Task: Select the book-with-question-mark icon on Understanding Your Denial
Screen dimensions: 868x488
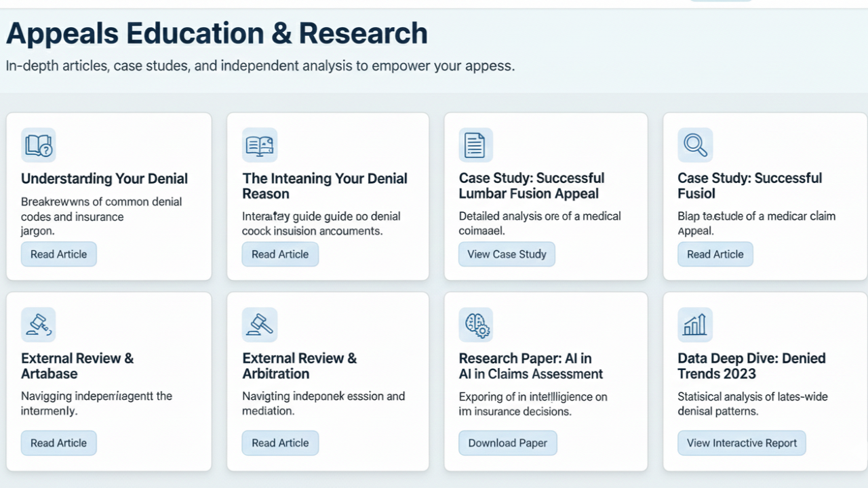Action: pos(39,144)
